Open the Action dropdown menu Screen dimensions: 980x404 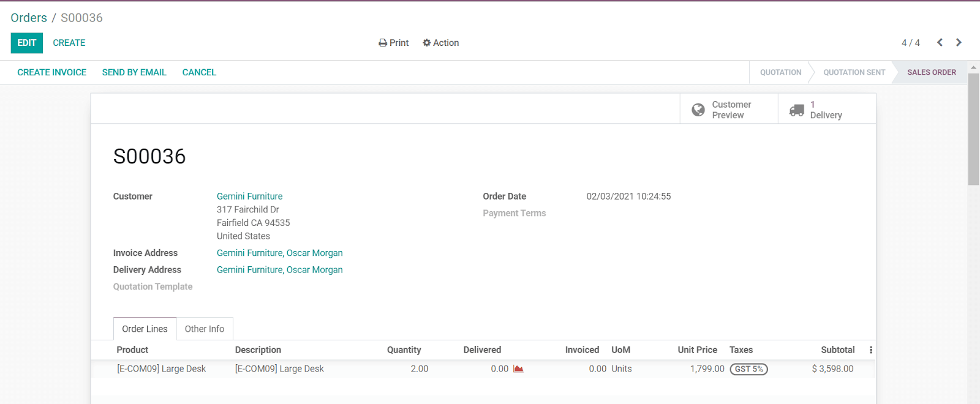click(440, 43)
